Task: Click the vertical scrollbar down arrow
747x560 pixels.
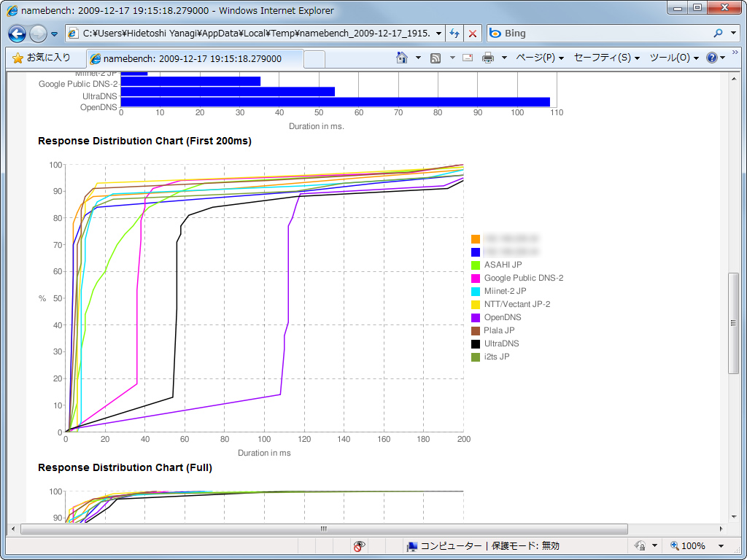Action: click(733, 517)
